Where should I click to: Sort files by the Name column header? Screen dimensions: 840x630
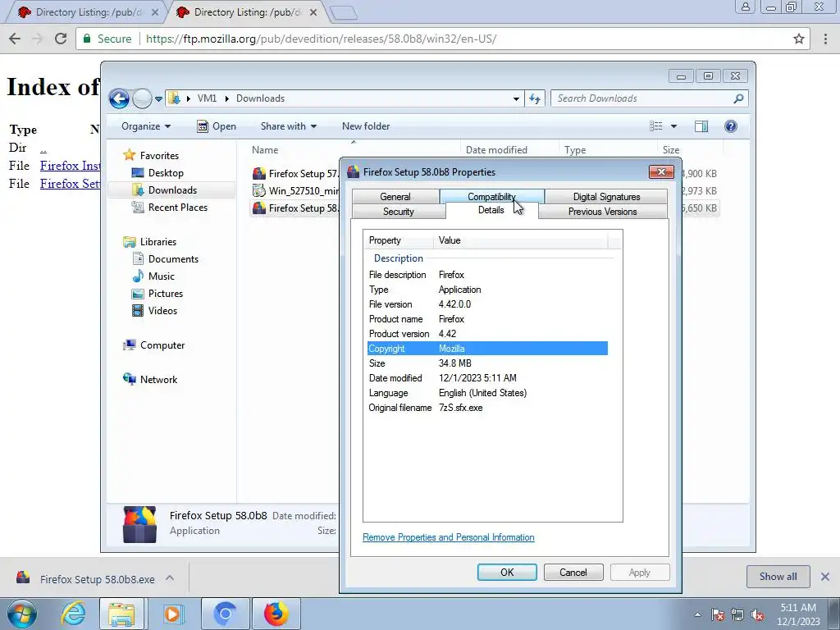(x=265, y=150)
